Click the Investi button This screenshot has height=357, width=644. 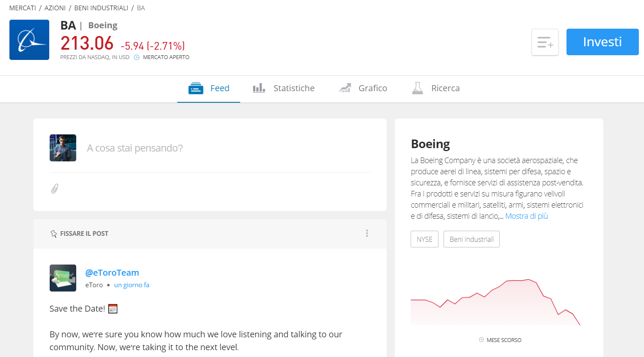click(x=602, y=42)
